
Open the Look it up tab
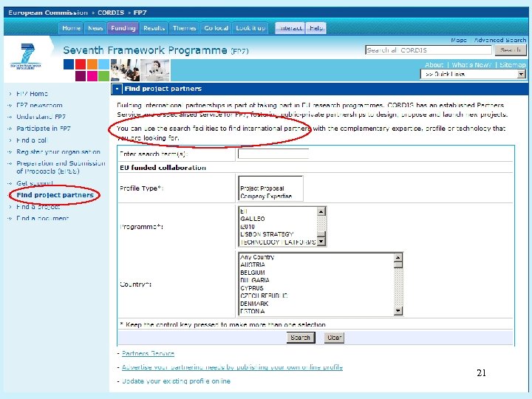tap(250, 28)
